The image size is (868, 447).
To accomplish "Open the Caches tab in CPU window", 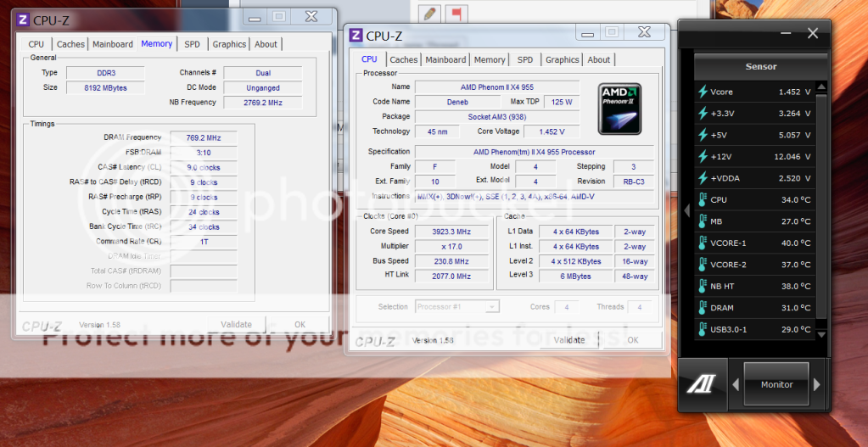I will pyautogui.click(x=404, y=59).
